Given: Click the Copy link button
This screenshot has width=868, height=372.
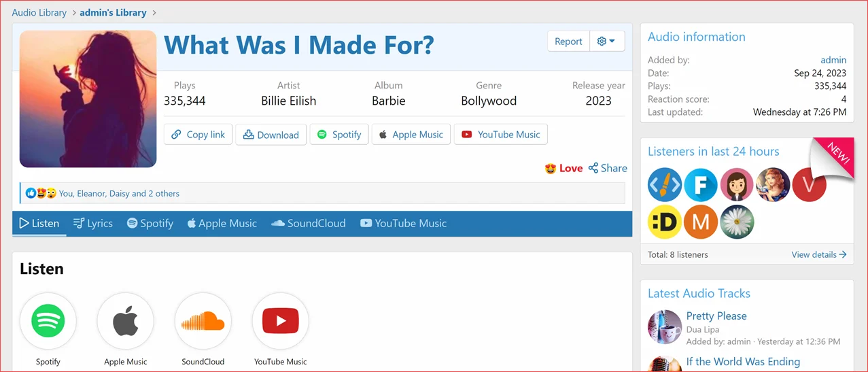Looking at the screenshot, I should pos(198,135).
